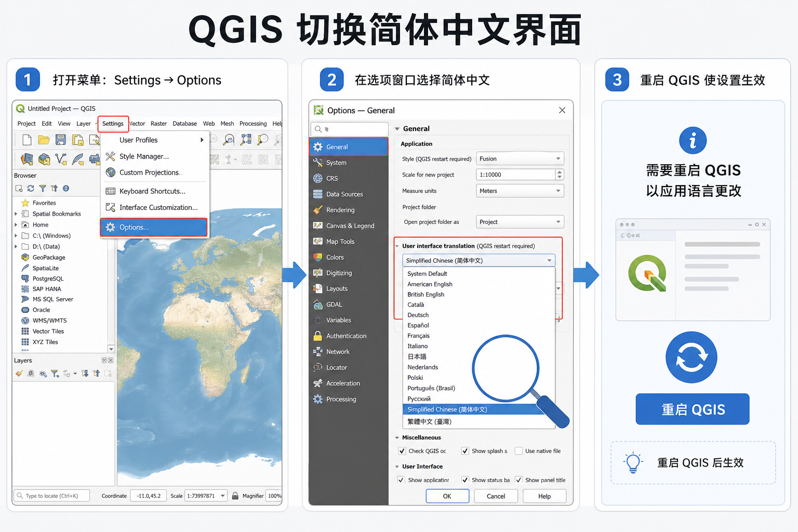The height and width of the screenshot is (532, 798).
Task: Open the status bar Scale dropdown
Action: pyautogui.click(x=223, y=496)
